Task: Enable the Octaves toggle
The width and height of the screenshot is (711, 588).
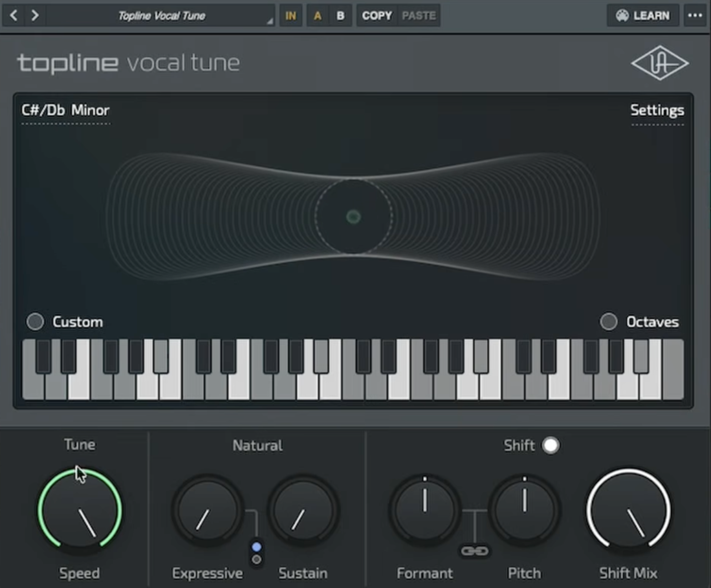Action: pyautogui.click(x=609, y=321)
